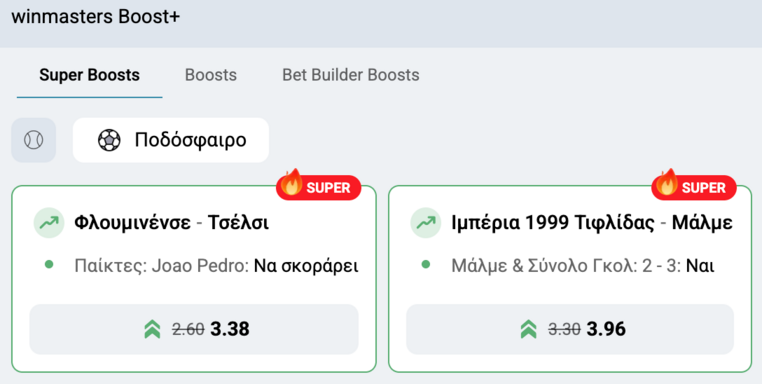Open the Bet Builder Boosts tab
Viewport: 762px width, 384px height.
351,75
